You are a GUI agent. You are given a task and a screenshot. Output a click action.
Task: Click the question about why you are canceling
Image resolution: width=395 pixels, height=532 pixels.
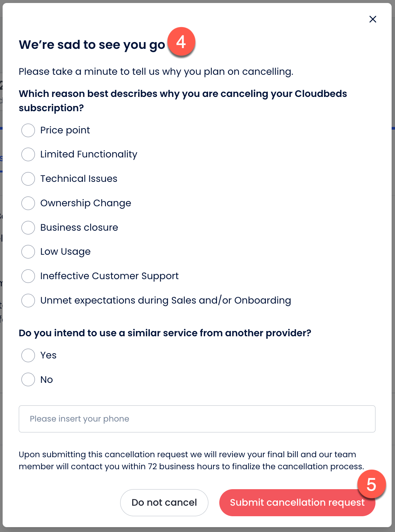(183, 100)
